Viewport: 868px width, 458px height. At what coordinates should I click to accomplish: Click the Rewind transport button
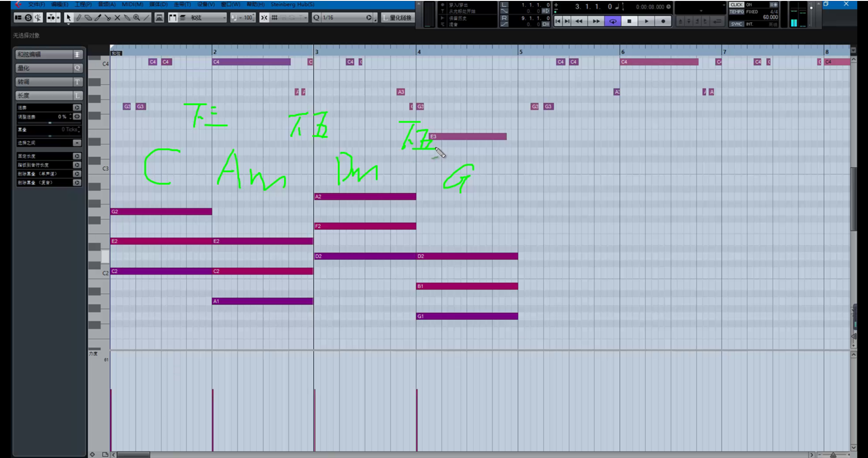579,21
